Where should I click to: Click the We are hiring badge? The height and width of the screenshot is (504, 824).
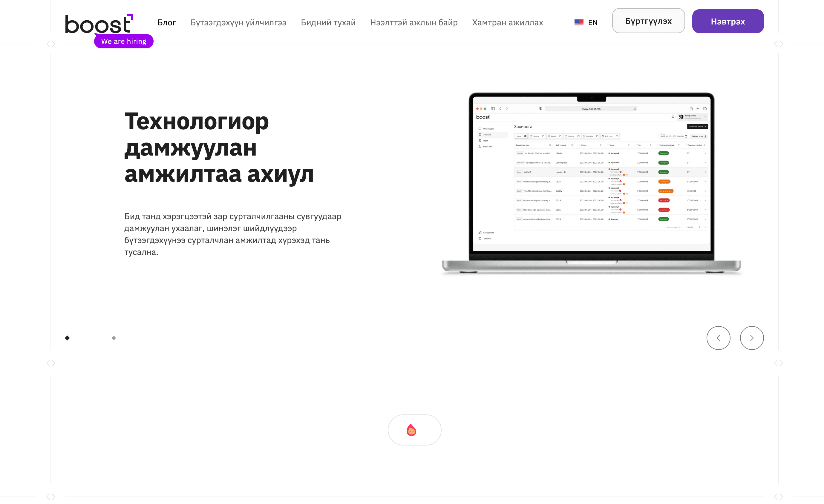123,41
